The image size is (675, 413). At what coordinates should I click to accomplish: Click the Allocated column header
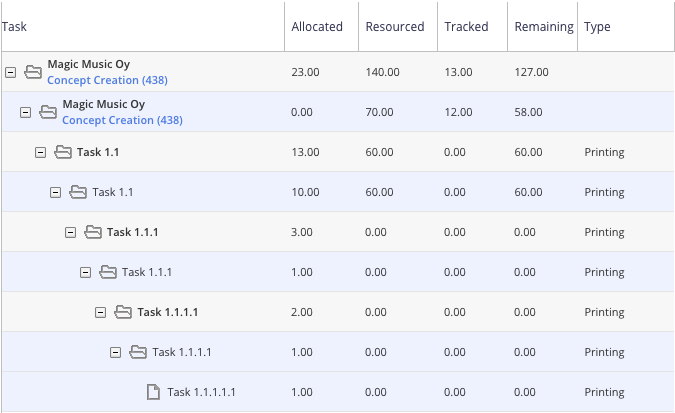click(317, 27)
